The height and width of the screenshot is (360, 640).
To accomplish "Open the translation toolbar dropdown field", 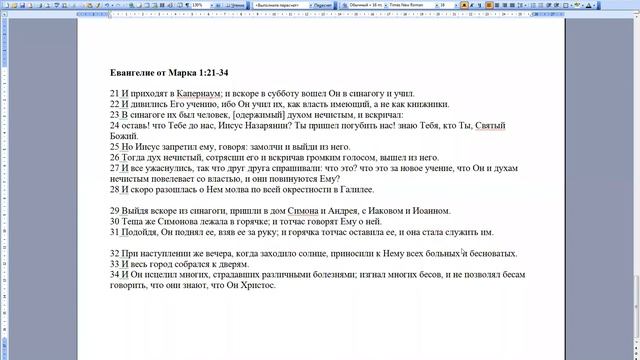I will click(x=282, y=5).
